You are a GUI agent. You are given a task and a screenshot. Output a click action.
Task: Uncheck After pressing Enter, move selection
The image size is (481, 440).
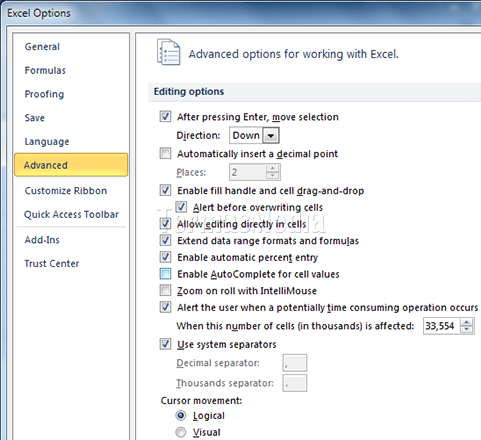coord(165,117)
